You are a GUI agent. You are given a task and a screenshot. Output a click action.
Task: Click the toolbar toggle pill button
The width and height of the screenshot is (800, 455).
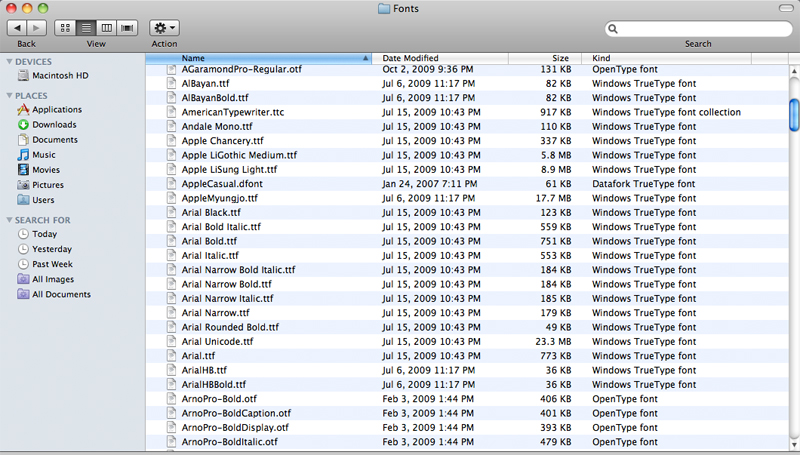786,8
